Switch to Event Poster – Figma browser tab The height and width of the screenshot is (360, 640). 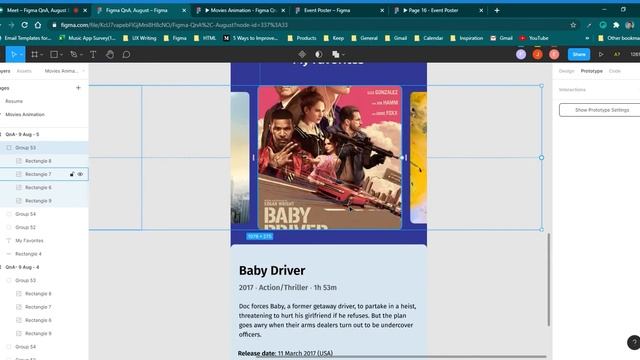pos(339,10)
